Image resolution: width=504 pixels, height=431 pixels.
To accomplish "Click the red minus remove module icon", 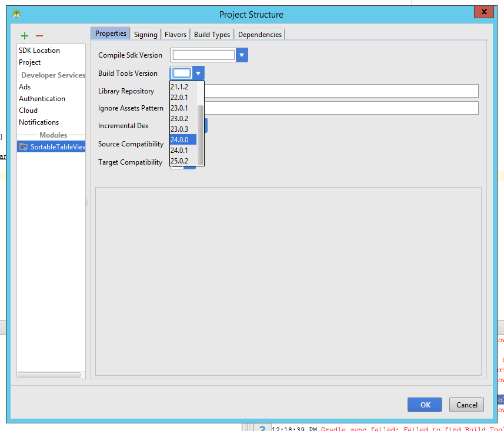I will [x=39, y=36].
